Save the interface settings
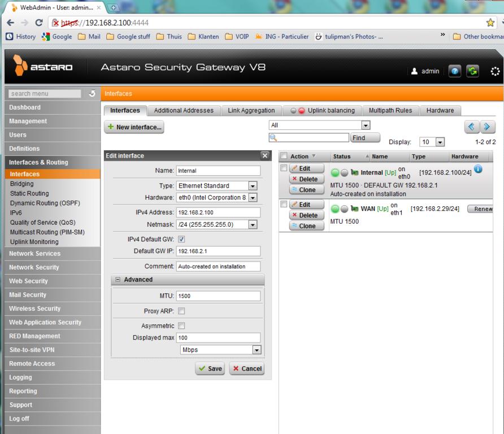Viewport: 504px width, 434px height. (210, 368)
